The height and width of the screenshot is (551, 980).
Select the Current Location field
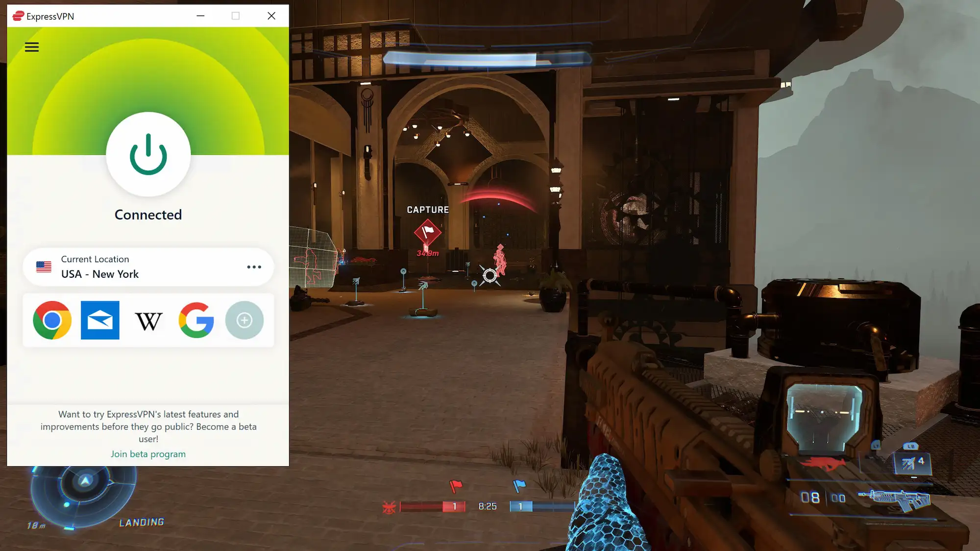click(148, 266)
